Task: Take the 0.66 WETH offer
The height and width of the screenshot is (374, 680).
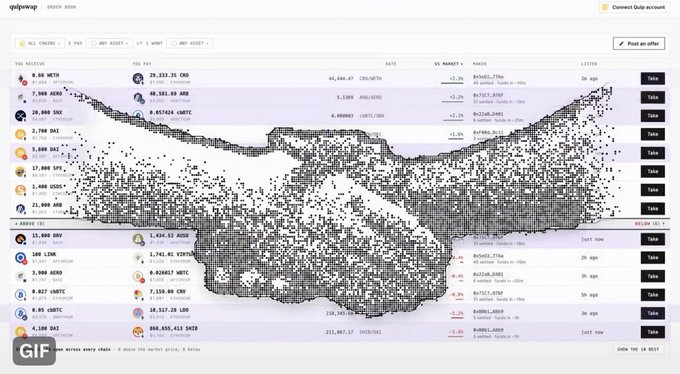Action: (653, 79)
